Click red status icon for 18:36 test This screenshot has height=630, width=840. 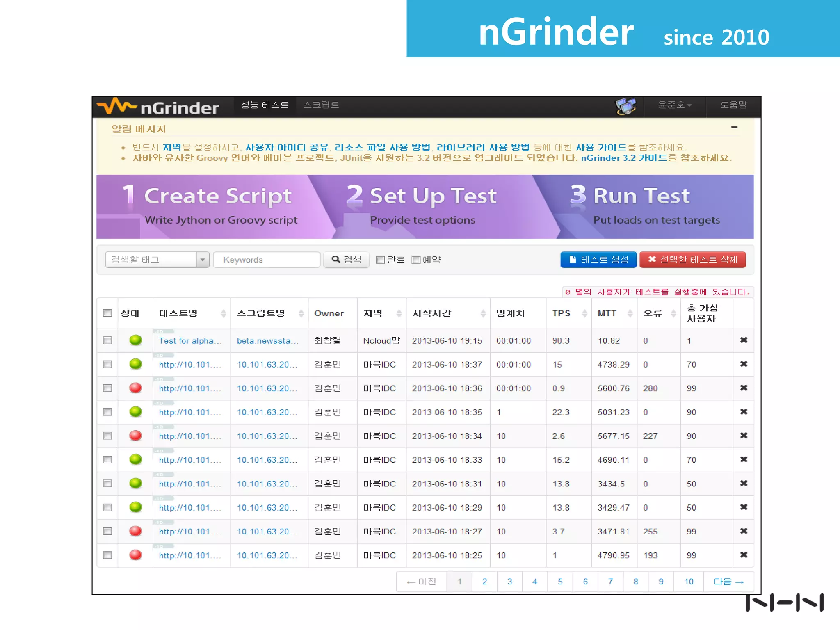(x=135, y=388)
